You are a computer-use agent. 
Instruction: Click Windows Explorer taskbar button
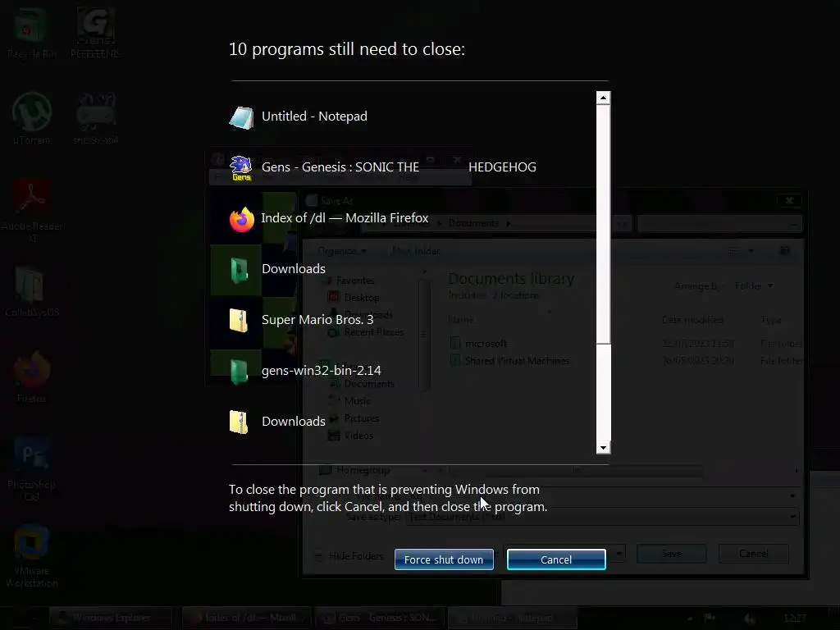[112, 618]
